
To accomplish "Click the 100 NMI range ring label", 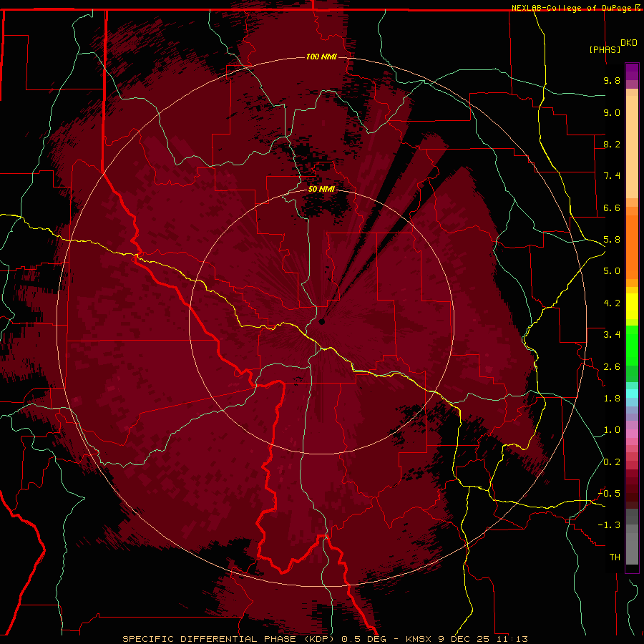I will (x=321, y=57).
